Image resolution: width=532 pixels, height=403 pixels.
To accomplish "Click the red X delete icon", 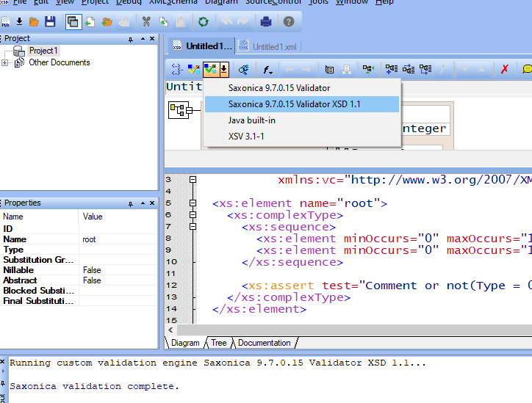I will 504,69.
